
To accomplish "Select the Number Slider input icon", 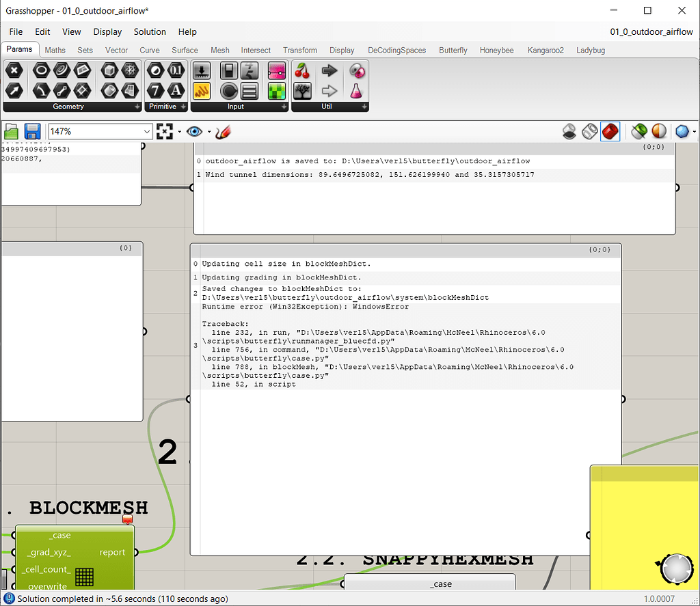I will (x=202, y=70).
